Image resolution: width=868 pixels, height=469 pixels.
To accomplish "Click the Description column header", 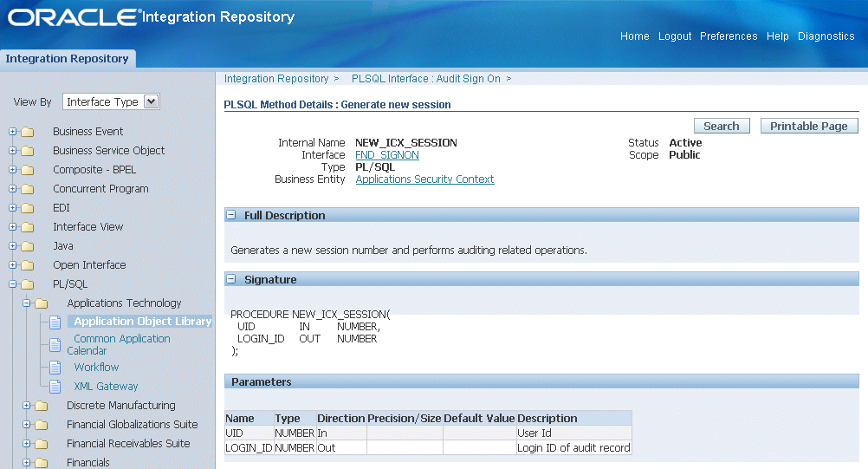I will click(573, 418).
